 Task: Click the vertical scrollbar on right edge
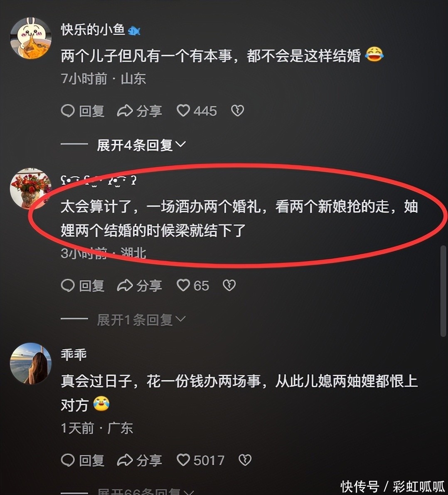point(443,291)
